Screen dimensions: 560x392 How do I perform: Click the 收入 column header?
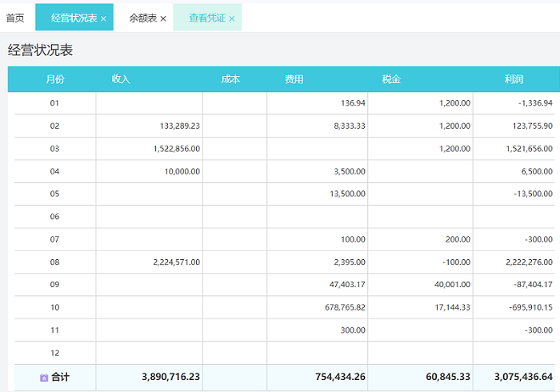point(121,79)
